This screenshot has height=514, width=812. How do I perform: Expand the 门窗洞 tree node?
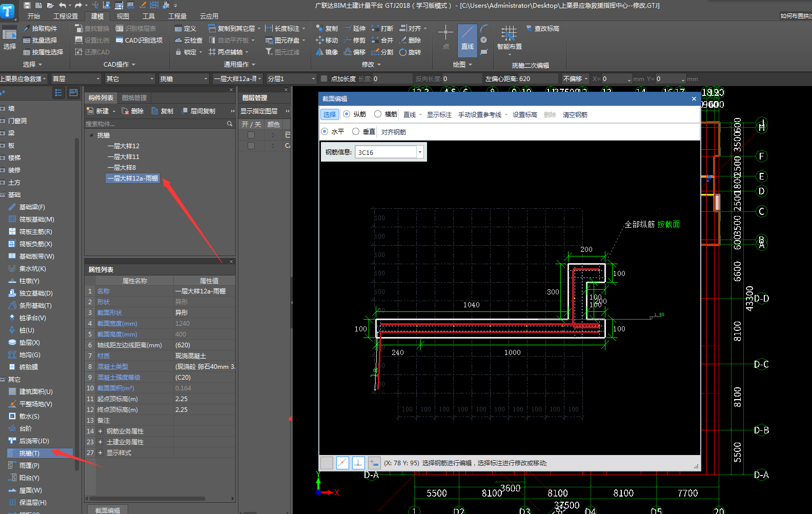3,121
